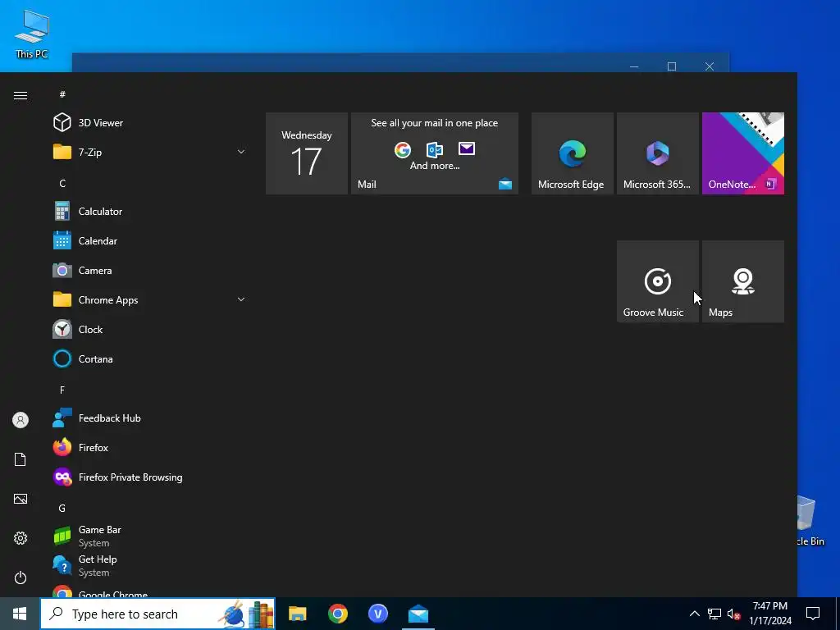
Task: Expand the Chrome Apps folder chevron
Action: click(x=241, y=299)
